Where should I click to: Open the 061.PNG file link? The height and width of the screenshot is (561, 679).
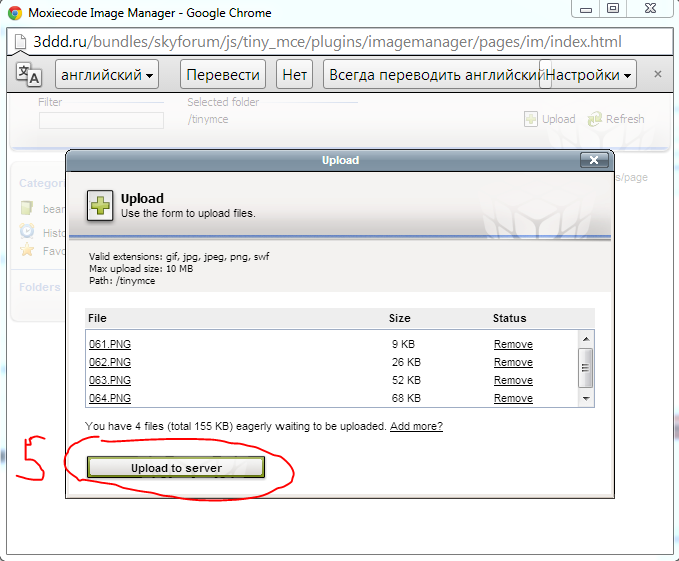pyautogui.click(x=110, y=344)
